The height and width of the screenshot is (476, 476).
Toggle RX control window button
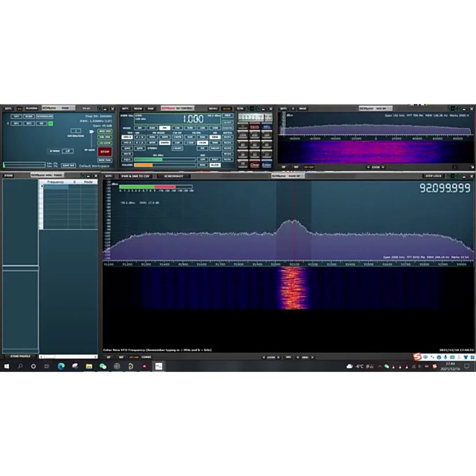tap(41, 123)
